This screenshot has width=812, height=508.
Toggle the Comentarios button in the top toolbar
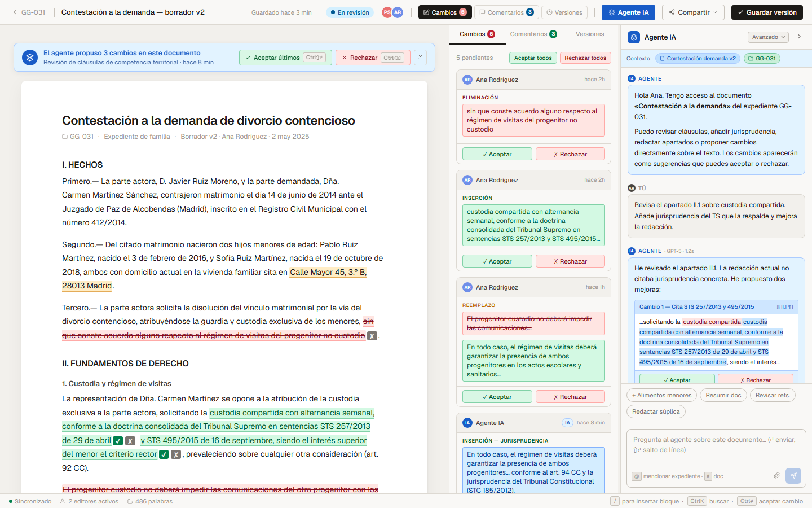506,12
